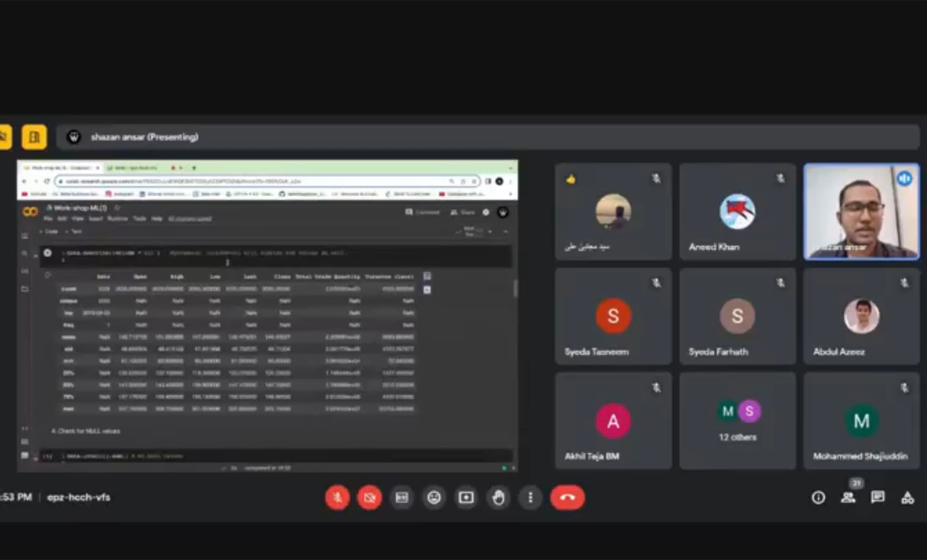Open the emoji reactions button

(x=434, y=497)
